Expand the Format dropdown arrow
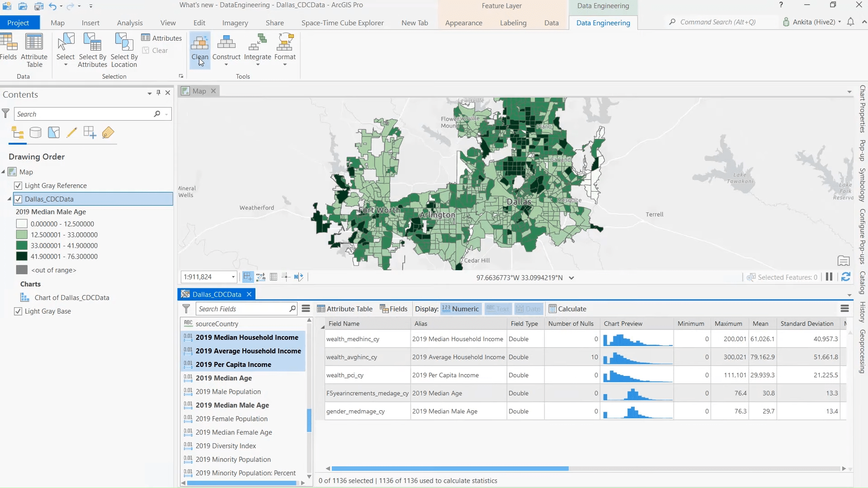This screenshot has width=868, height=488. click(x=285, y=65)
